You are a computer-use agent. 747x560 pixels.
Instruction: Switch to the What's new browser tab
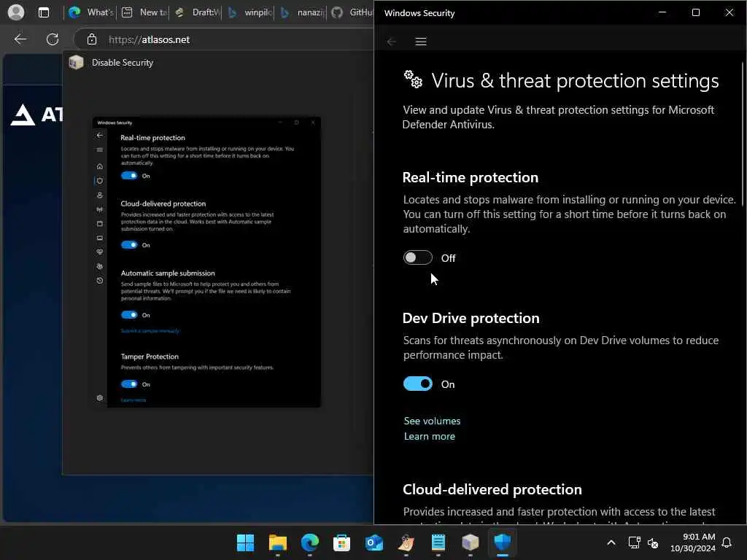pyautogui.click(x=90, y=12)
